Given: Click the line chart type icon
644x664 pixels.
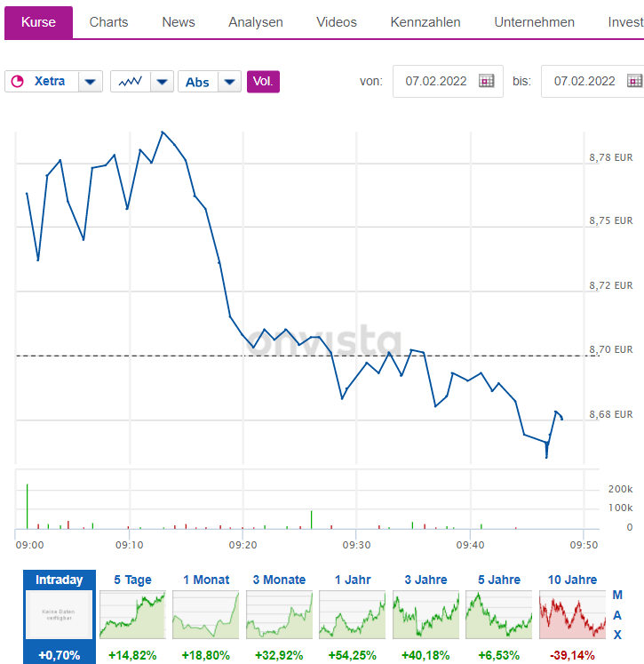Looking at the screenshot, I should [x=131, y=82].
